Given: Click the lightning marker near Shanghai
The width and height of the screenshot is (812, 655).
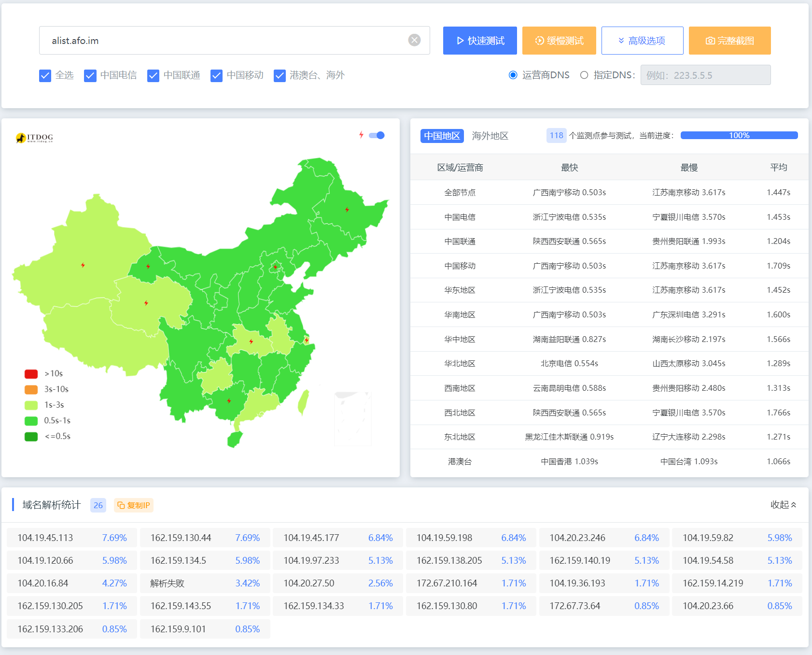Looking at the screenshot, I should tap(307, 341).
